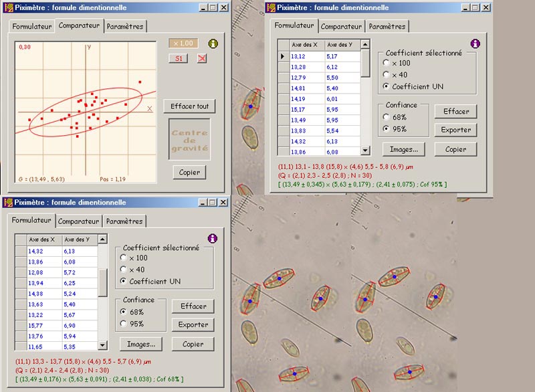Switch to Paramètres tab in the scatter plot window
Viewport: 535px width, 392px height.
pyautogui.click(x=125, y=26)
